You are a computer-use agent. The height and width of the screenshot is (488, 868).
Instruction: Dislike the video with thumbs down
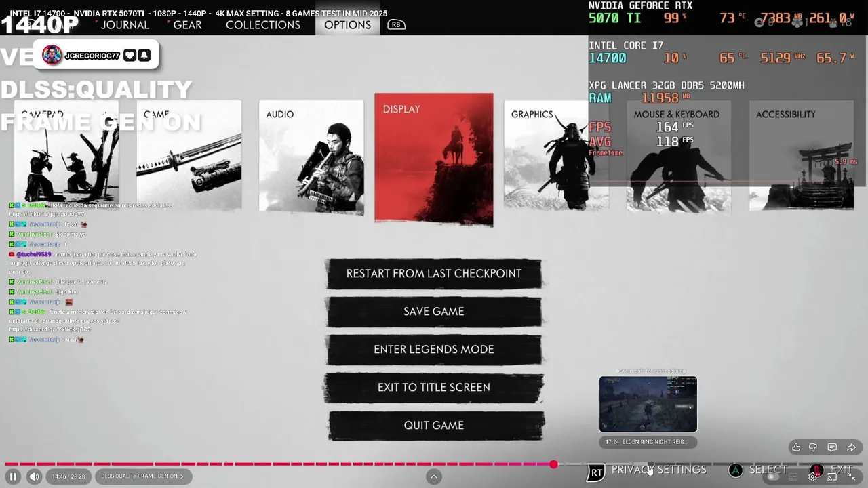[x=814, y=447]
